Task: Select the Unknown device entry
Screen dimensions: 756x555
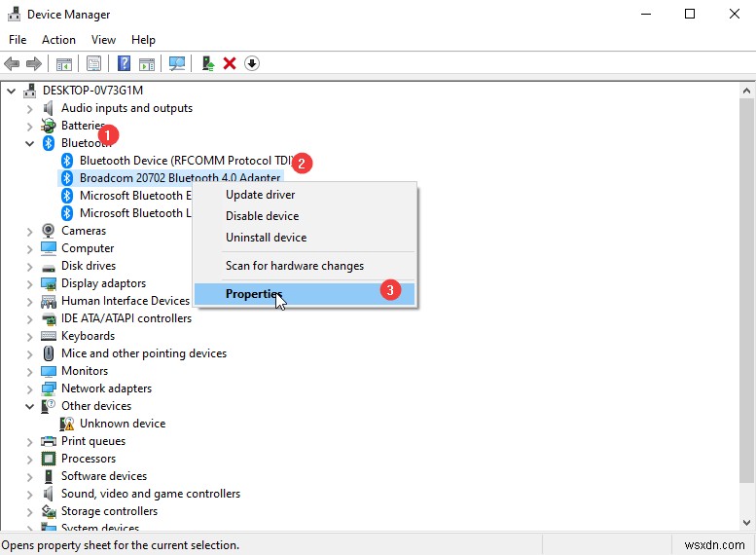Action: 123,424
